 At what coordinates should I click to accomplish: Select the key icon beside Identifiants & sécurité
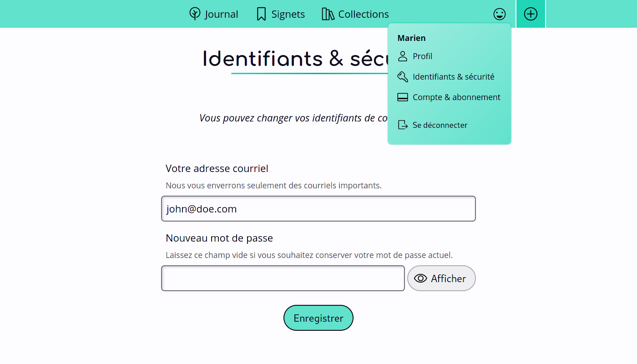(x=402, y=76)
